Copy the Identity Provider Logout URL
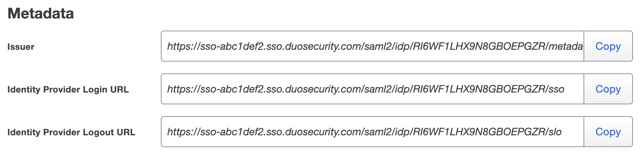Image resolution: width=644 pixels, height=160 pixels. 608,132
